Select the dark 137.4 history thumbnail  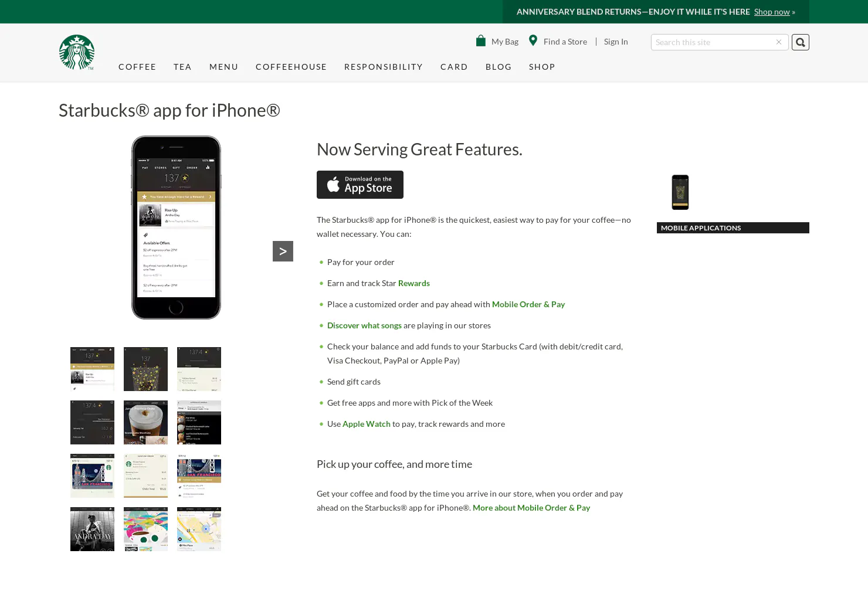(92, 422)
